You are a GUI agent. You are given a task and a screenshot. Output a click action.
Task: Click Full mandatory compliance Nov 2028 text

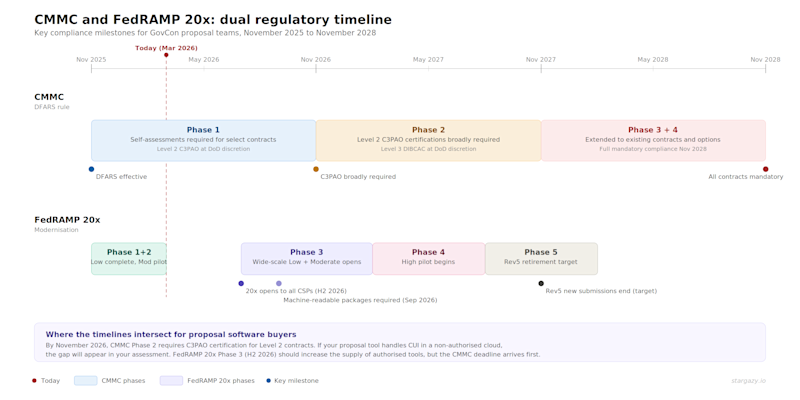(653, 149)
